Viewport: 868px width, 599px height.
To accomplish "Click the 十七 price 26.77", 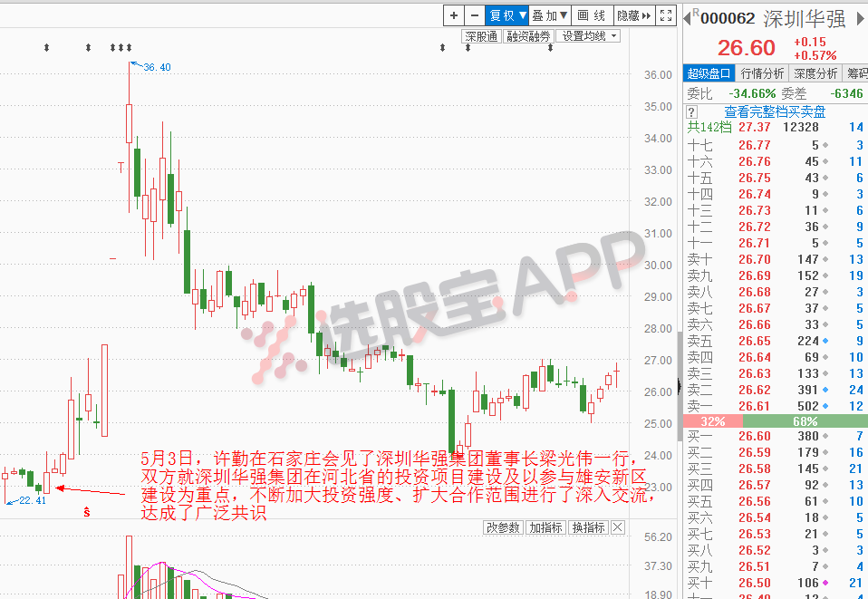I will point(755,145).
